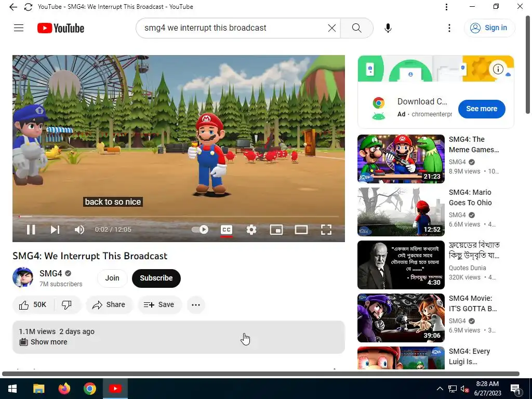
Task: Open more actions ellipsis below video
Action: 196,304
